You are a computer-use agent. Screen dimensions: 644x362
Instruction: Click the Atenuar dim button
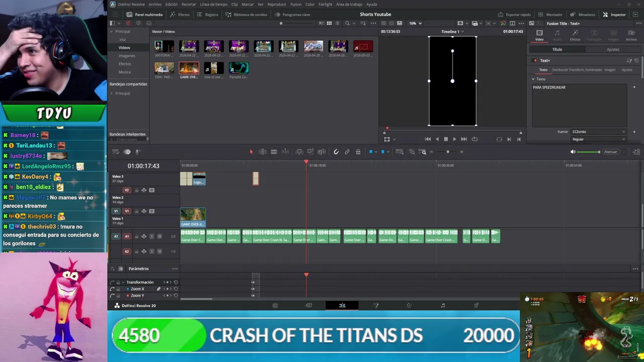point(610,152)
